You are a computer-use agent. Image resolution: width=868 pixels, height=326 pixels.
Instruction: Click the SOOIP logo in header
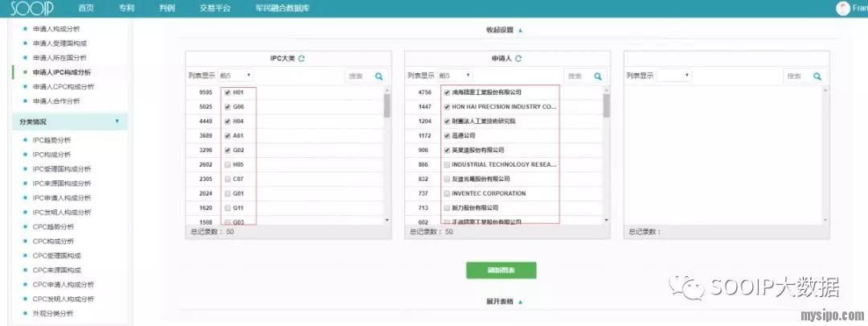coord(31,8)
